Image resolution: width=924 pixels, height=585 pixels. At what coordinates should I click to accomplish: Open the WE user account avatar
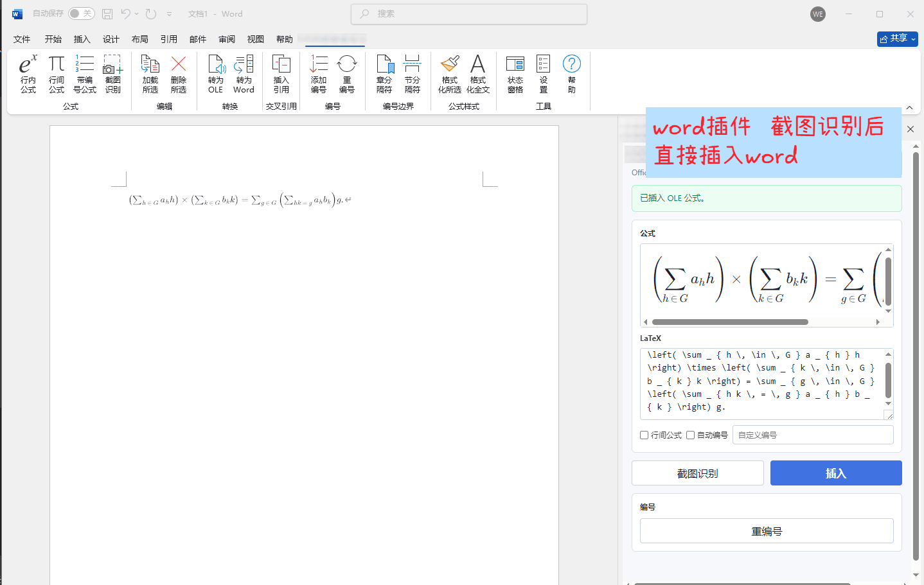[818, 14]
